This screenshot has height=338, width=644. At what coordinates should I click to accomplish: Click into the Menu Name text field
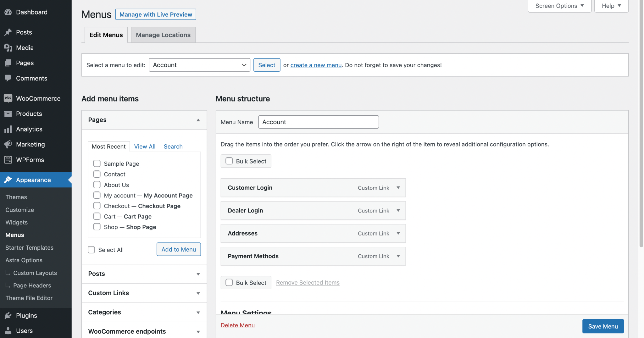[318, 122]
